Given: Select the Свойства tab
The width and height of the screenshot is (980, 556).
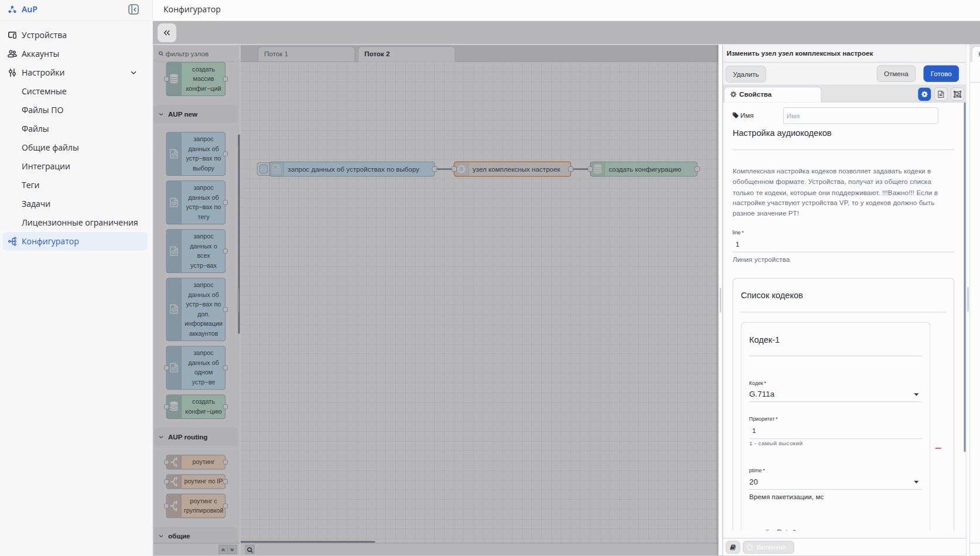Looking at the screenshot, I should [x=772, y=94].
